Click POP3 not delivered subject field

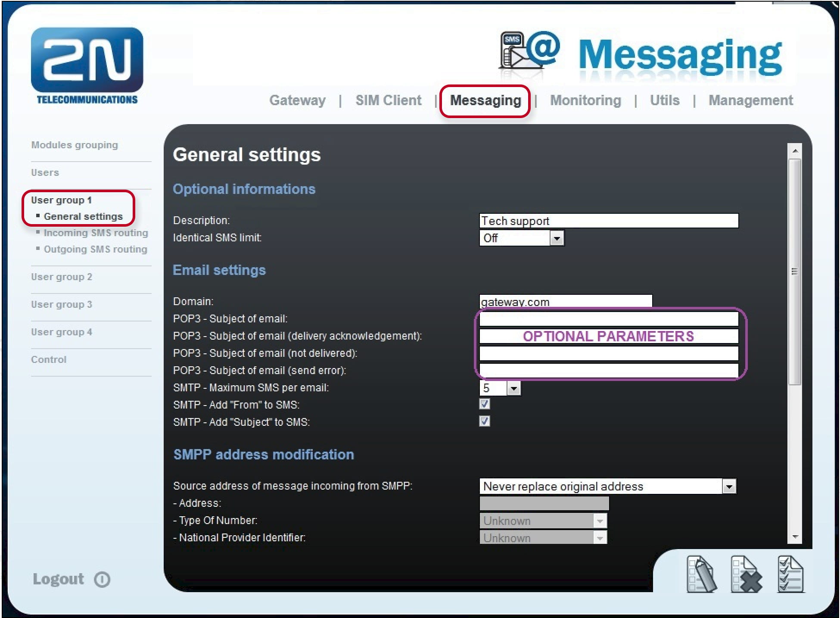609,353
